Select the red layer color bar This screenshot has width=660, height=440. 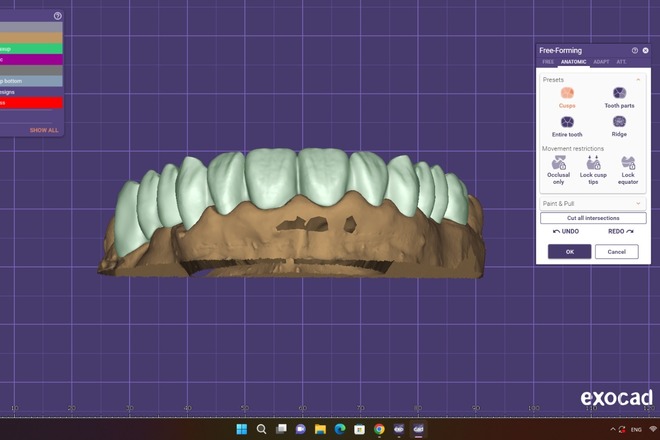31,103
